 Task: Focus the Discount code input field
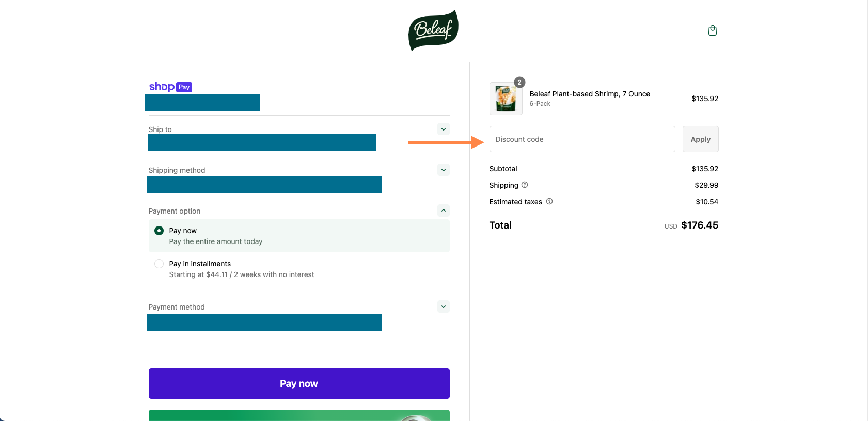pos(582,139)
